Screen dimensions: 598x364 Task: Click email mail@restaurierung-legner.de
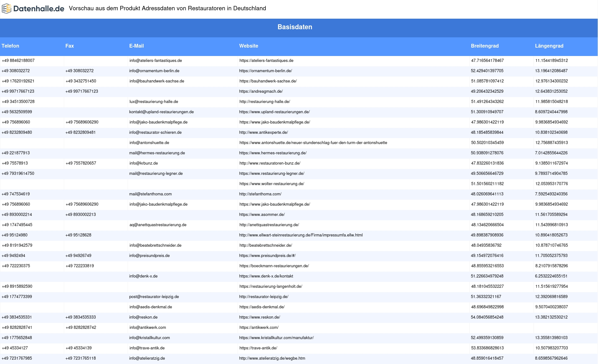click(x=156, y=174)
